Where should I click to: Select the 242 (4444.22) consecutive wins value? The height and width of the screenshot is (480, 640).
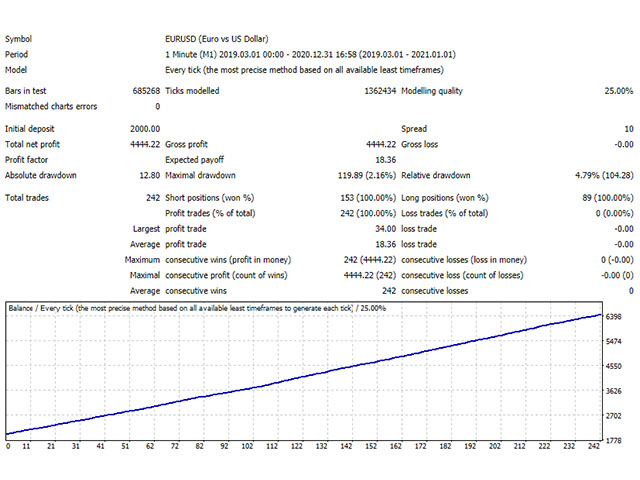(x=370, y=260)
